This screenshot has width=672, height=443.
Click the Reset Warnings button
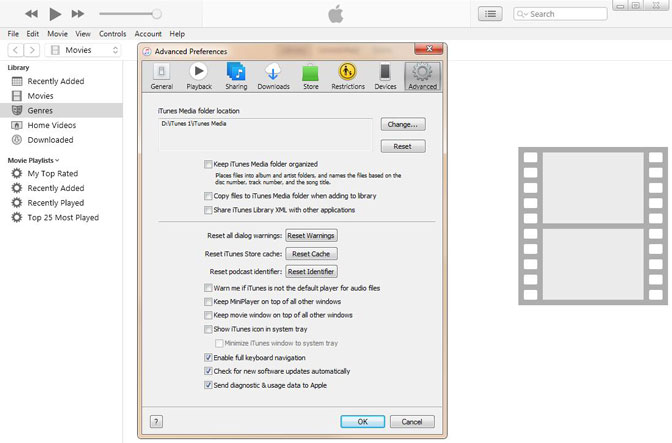311,236
